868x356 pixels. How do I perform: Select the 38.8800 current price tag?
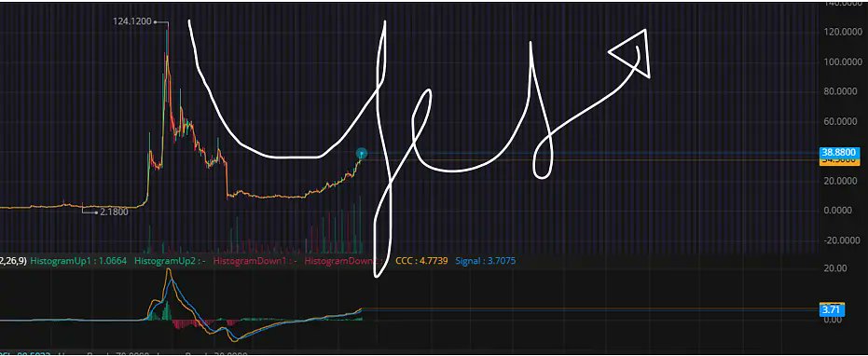tap(839, 152)
